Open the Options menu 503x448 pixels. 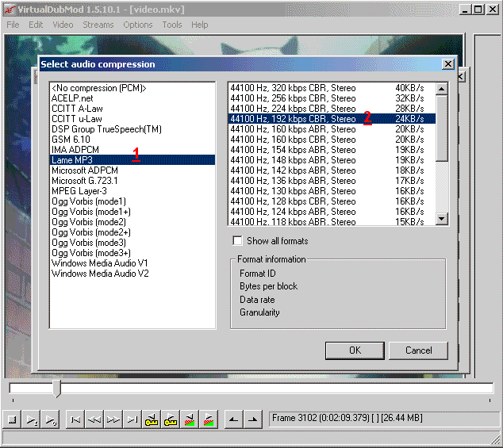point(138,25)
